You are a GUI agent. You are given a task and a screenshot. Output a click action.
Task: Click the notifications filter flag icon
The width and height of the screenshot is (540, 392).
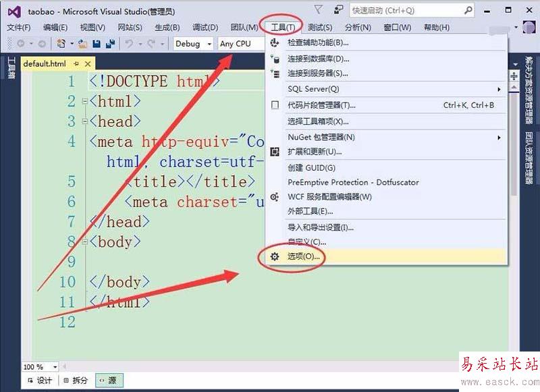click(x=319, y=10)
